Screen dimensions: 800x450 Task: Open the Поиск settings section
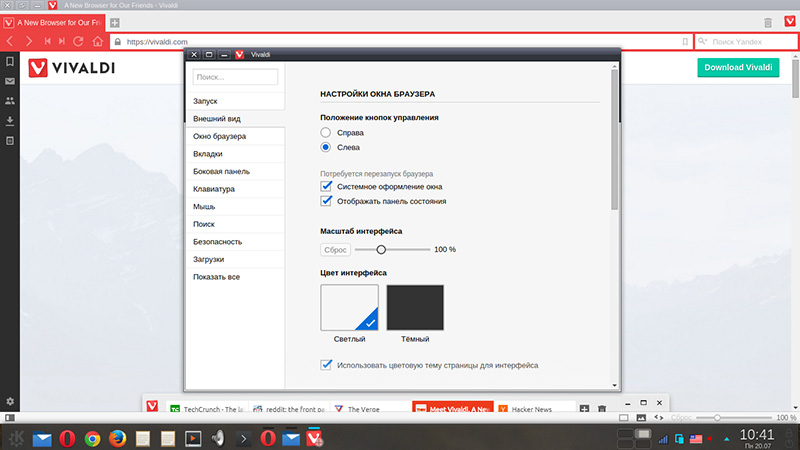(235, 224)
